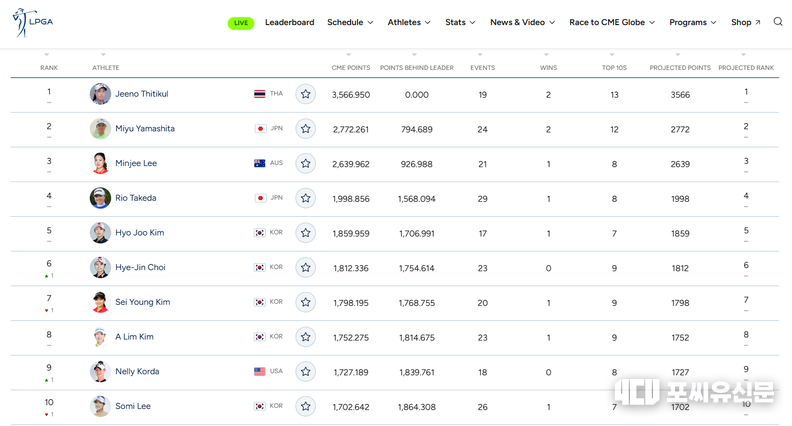This screenshot has height=426, width=792.
Task: Expand the Schedule dropdown menu
Action: pos(350,22)
